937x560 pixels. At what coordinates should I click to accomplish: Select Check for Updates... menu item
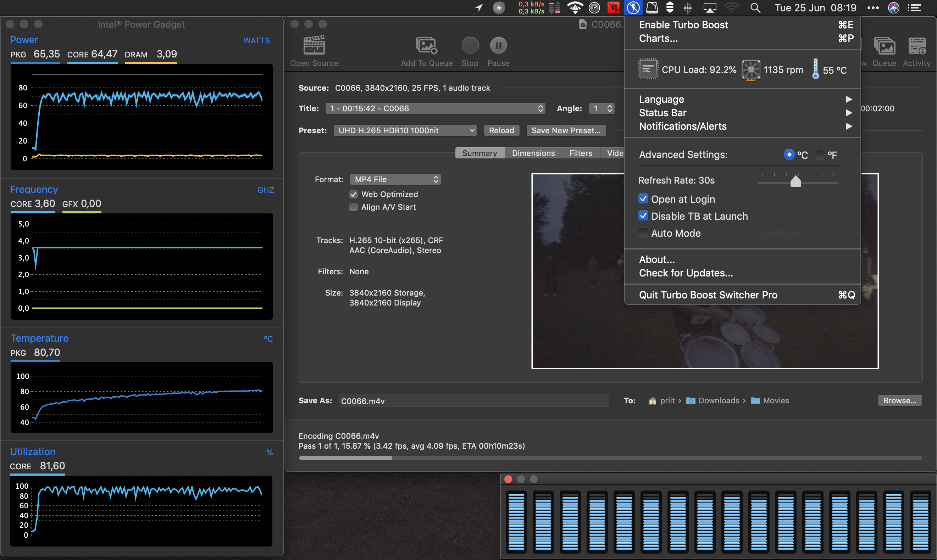[742, 273]
